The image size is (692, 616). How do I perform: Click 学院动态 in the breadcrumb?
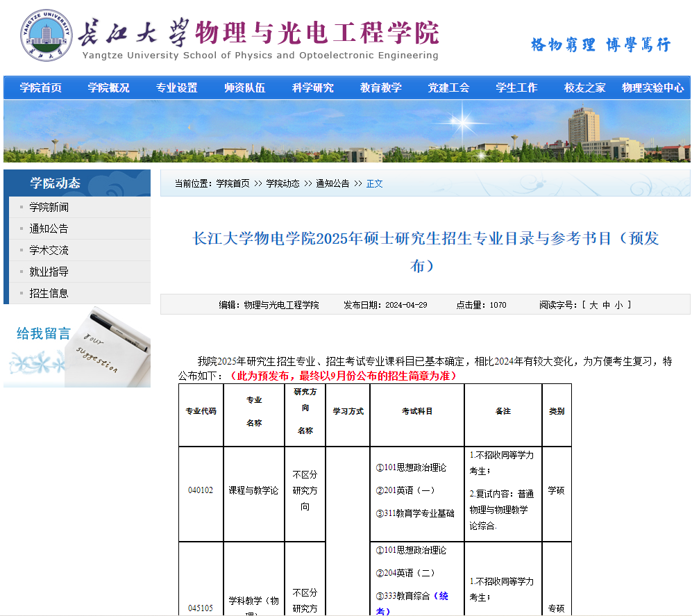[x=282, y=184]
